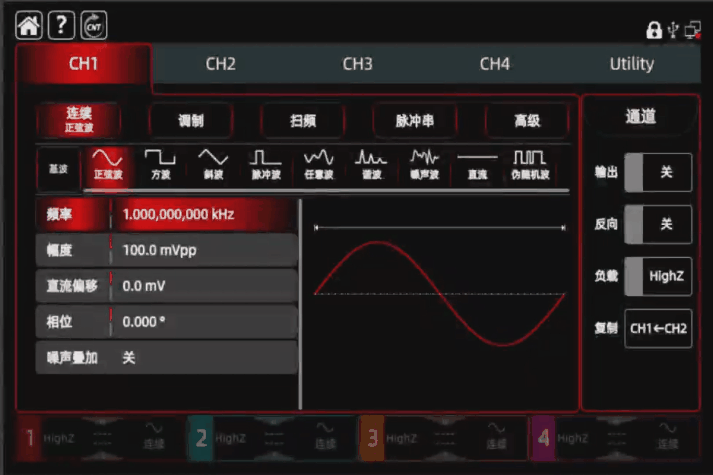Screen dimensions: 713x475
Task: Open the DC offset (直流偏移) parameter row
Action: point(166,286)
